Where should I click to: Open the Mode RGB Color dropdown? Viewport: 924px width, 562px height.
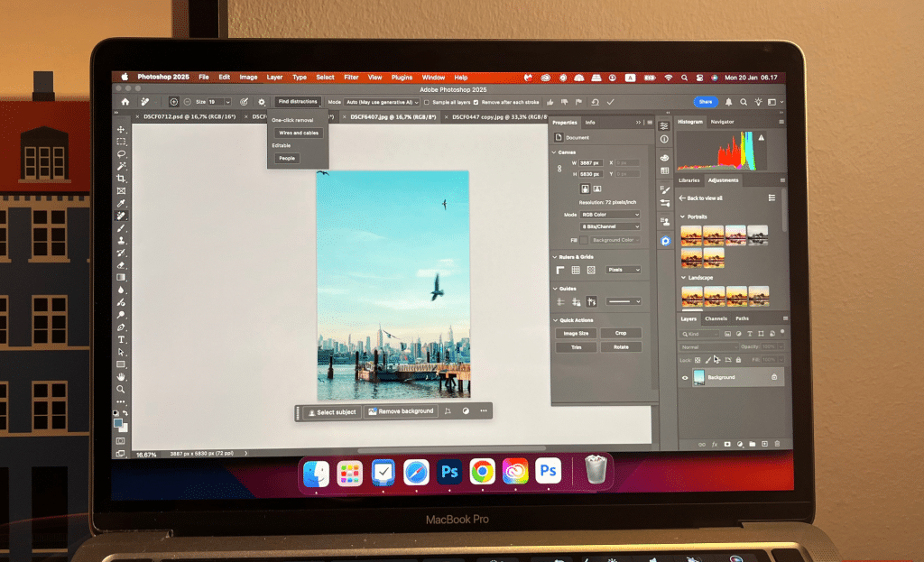coord(610,215)
